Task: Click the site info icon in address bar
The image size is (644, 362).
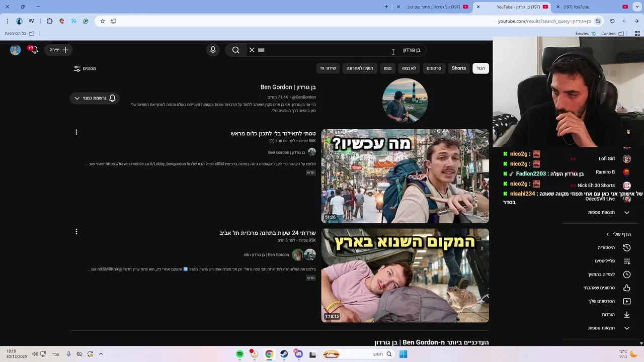Action: (598, 21)
